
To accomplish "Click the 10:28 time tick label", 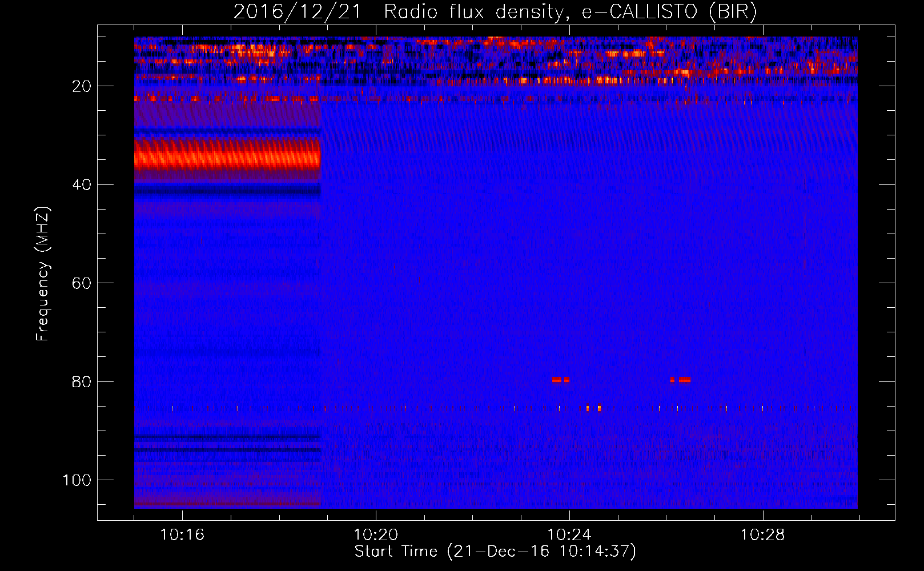I will tap(763, 535).
